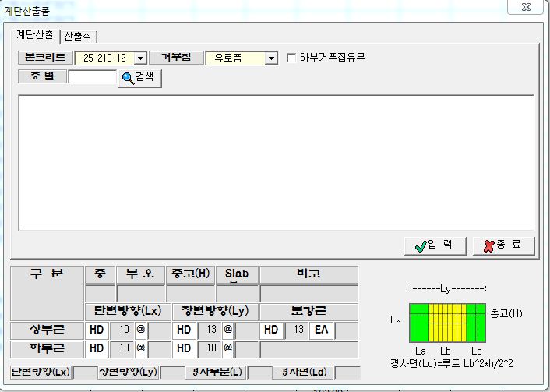The width and height of the screenshot is (550, 392).
Task: Click the 구 분 header cell
Action: click(x=47, y=293)
